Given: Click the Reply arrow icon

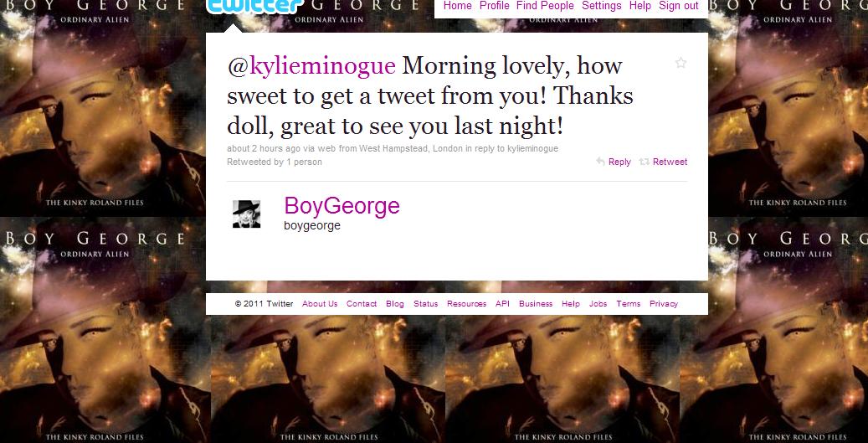Looking at the screenshot, I should pyautogui.click(x=600, y=162).
